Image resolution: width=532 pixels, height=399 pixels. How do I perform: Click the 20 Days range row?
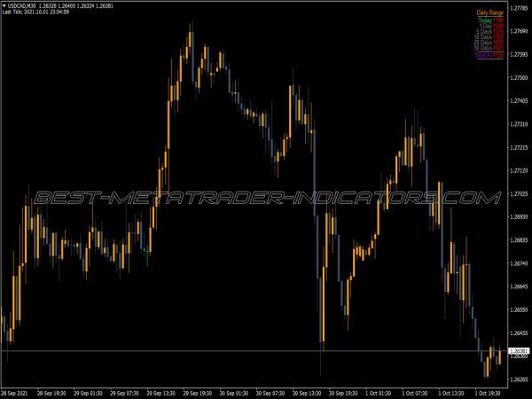pos(490,48)
